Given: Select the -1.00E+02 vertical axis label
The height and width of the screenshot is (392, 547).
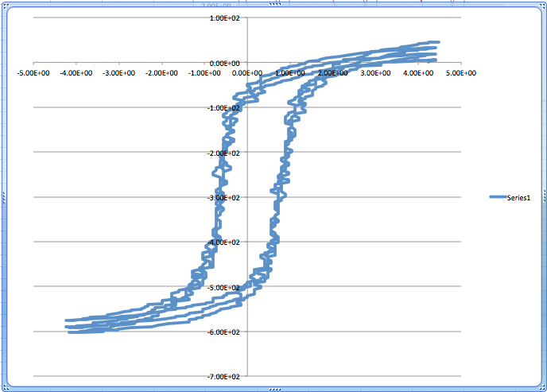Looking at the screenshot, I should point(225,108).
